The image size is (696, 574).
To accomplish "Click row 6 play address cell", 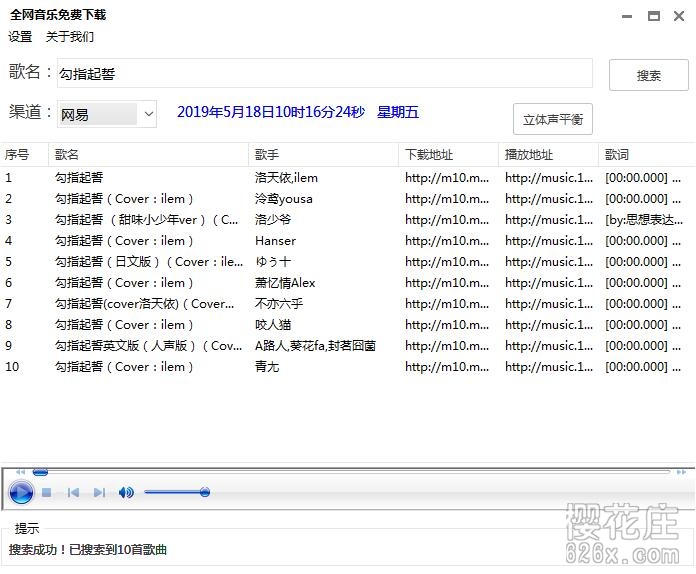I will [549, 282].
